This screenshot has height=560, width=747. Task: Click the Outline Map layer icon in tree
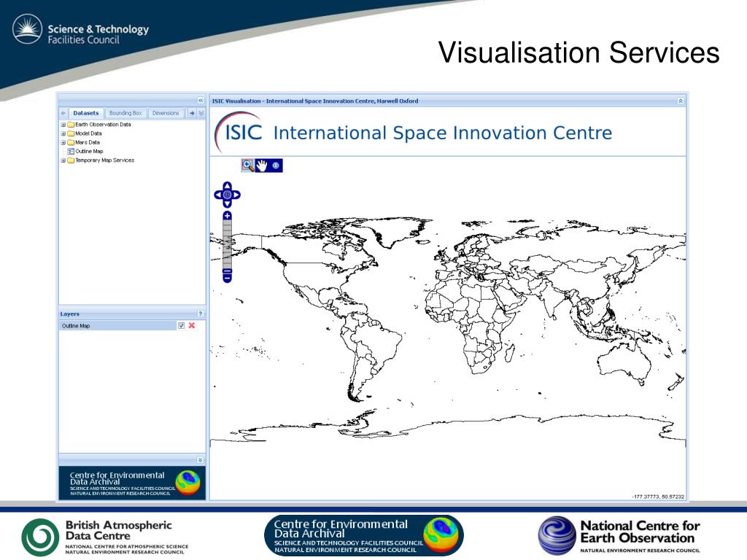(x=71, y=152)
